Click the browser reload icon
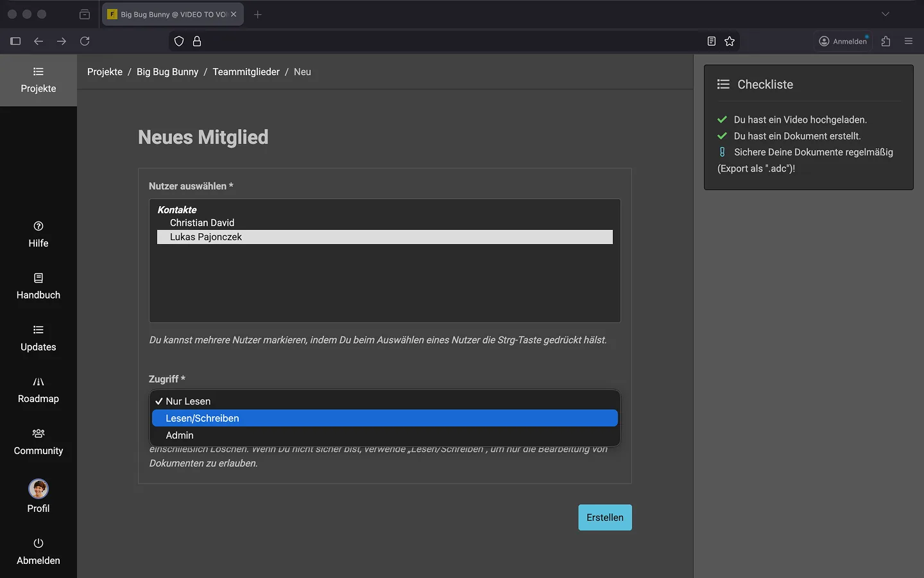The height and width of the screenshot is (578, 924). pyautogui.click(x=85, y=41)
